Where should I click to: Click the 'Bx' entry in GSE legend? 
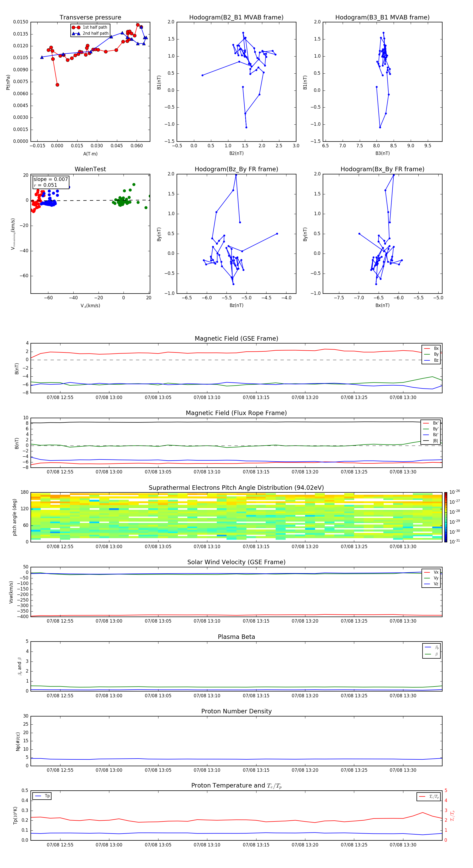click(x=431, y=349)
